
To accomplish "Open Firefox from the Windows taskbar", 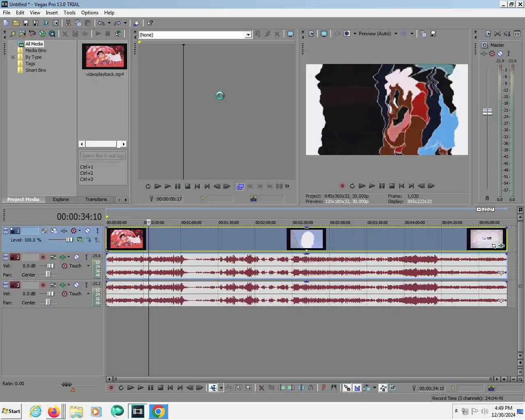I will pyautogui.click(x=54, y=411).
